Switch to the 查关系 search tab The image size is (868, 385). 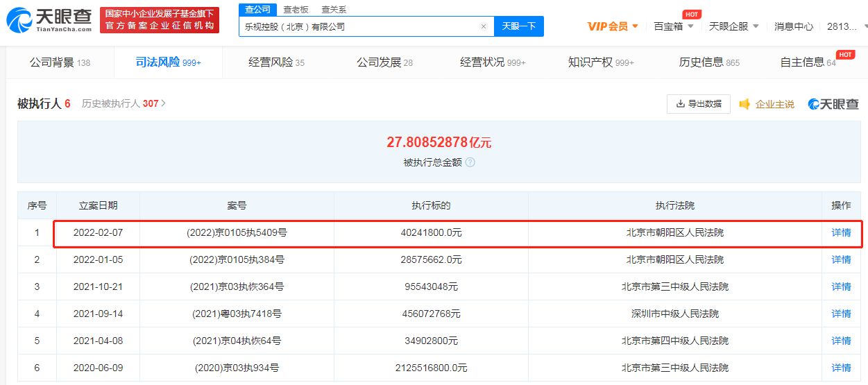(333, 10)
